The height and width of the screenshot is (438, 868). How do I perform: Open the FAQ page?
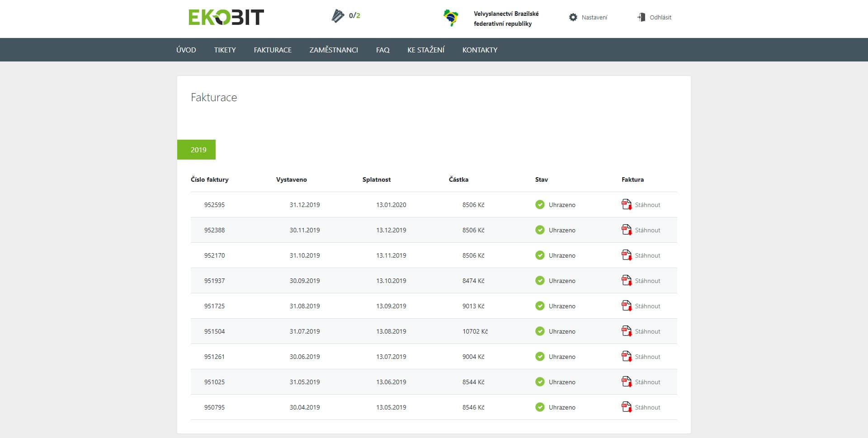click(x=382, y=50)
